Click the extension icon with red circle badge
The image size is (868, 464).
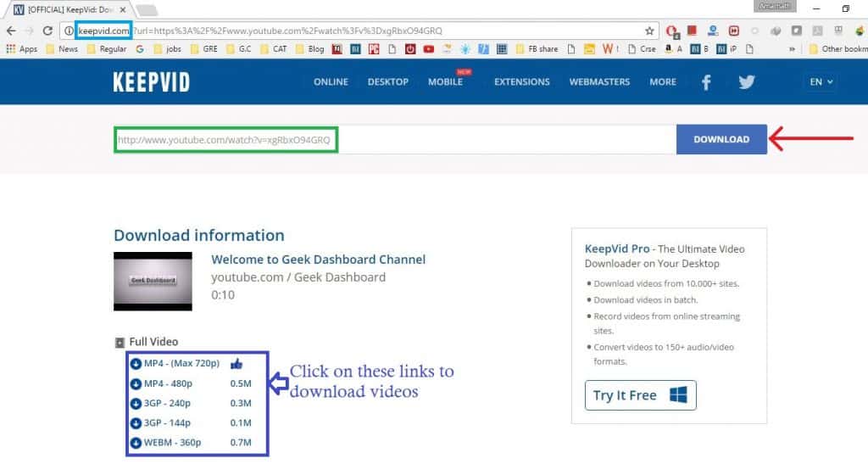672,31
